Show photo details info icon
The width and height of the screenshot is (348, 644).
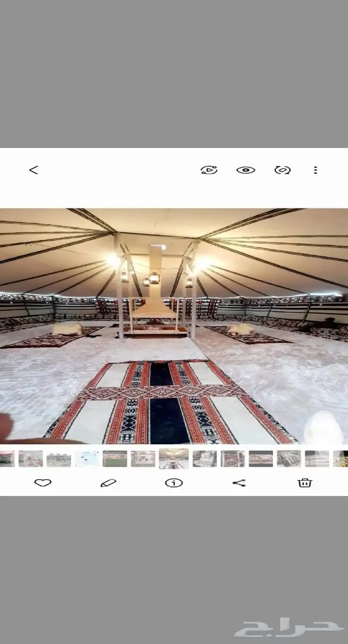pyautogui.click(x=174, y=483)
